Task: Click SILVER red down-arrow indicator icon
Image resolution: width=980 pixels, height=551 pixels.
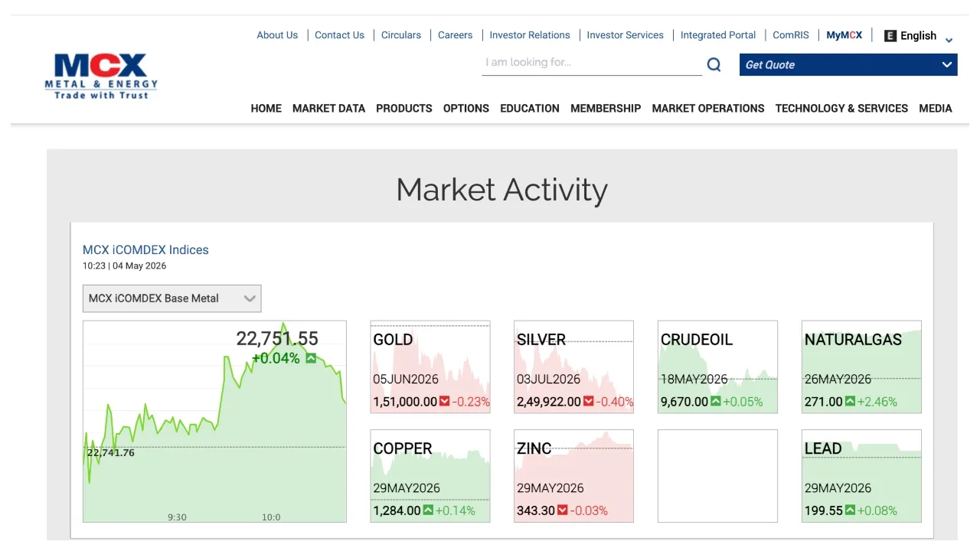Action: pyautogui.click(x=589, y=402)
